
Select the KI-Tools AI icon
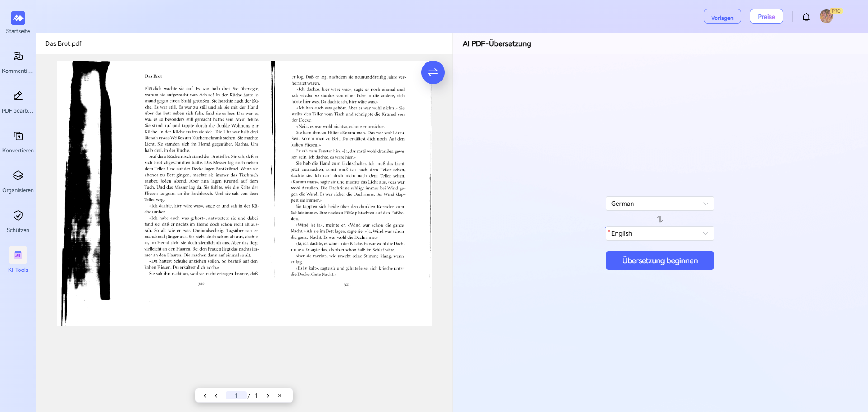click(x=18, y=255)
